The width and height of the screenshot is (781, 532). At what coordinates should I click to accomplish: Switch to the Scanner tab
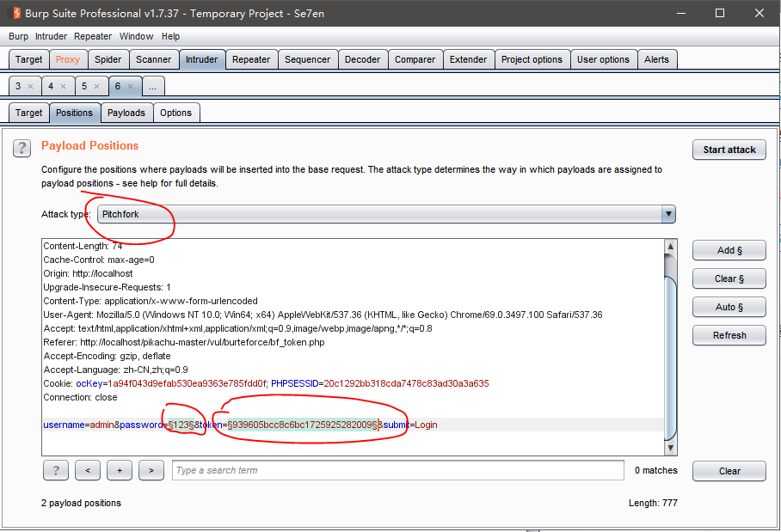click(153, 59)
